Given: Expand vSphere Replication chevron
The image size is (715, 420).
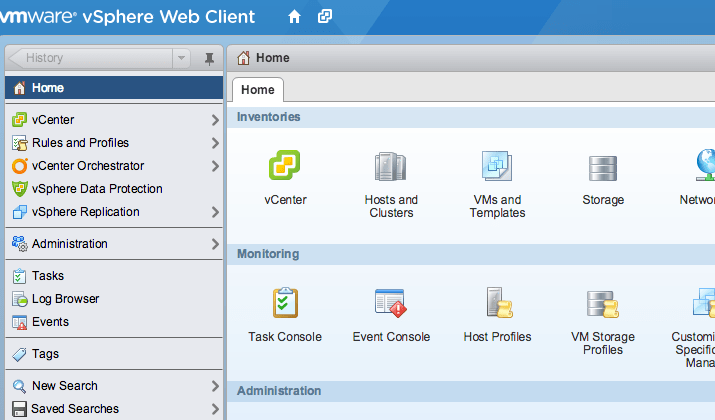Looking at the screenshot, I should tap(215, 212).
